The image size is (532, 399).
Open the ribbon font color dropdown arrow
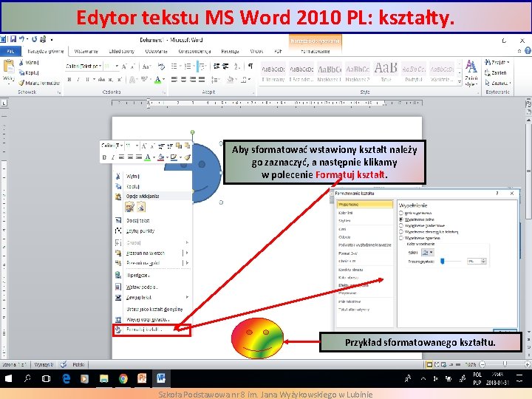[164, 79]
